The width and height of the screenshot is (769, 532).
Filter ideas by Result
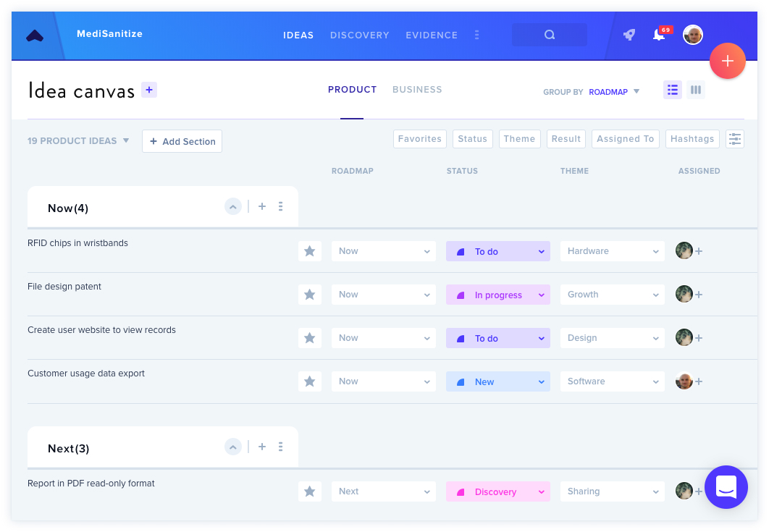click(566, 139)
